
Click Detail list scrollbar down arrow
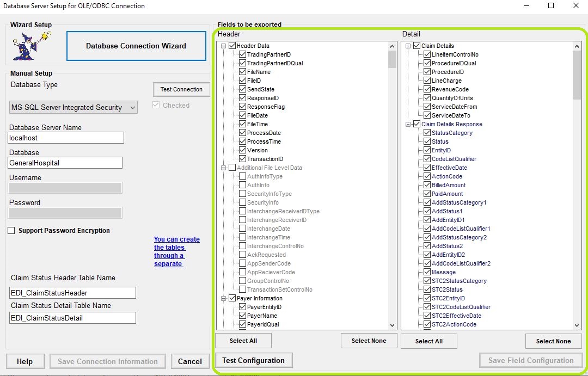click(x=577, y=325)
